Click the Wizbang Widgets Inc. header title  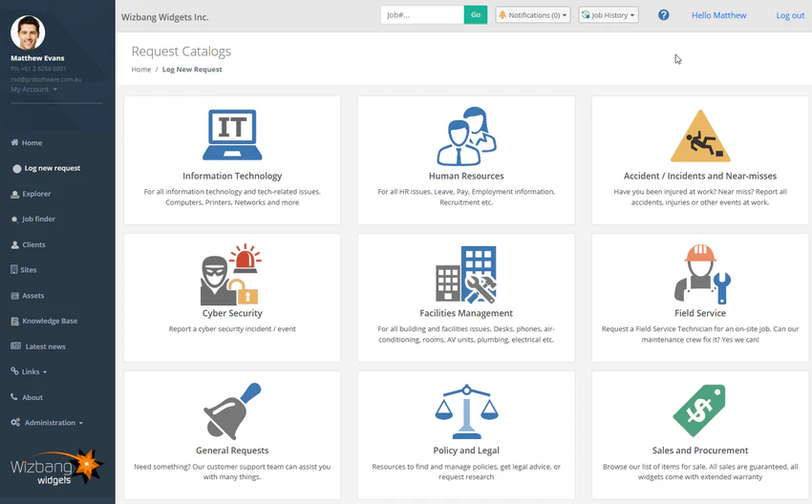point(164,17)
